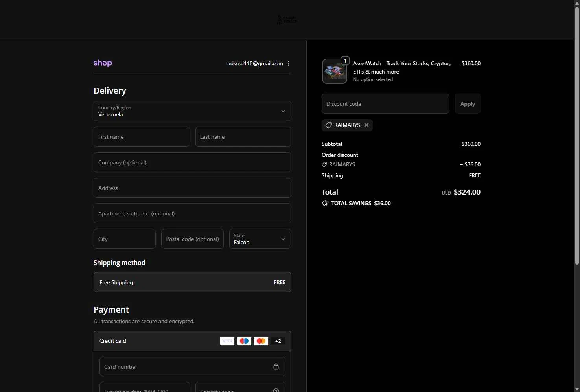
Task: Click the No option selected text
Action: [x=373, y=79]
